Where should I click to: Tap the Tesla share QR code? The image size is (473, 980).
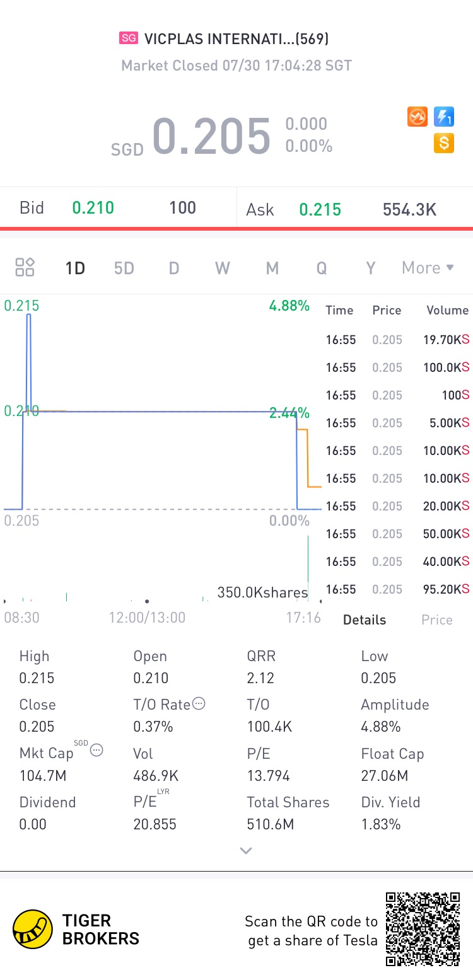pos(423,929)
